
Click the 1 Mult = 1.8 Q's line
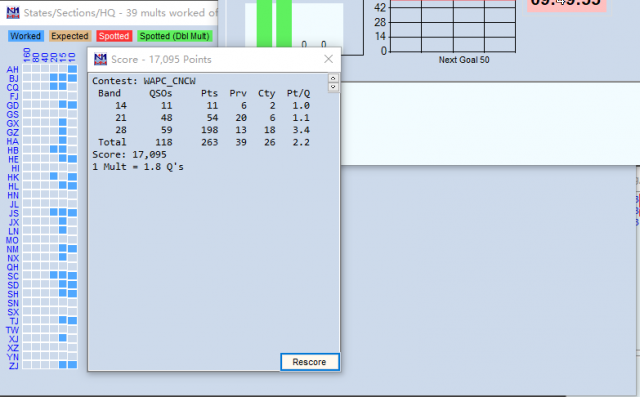tap(138, 166)
